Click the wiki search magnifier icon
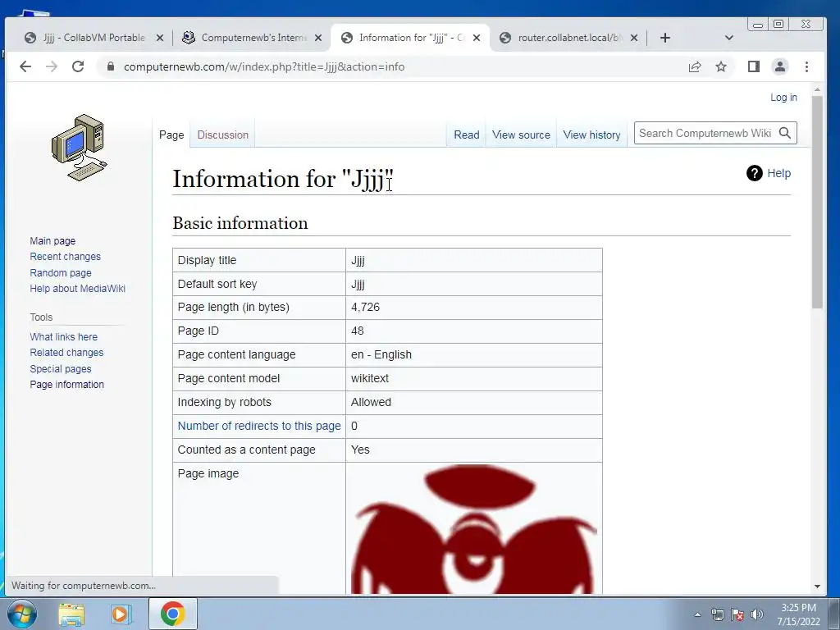The width and height of the screenshot is (840, 630). click(785, 133)
